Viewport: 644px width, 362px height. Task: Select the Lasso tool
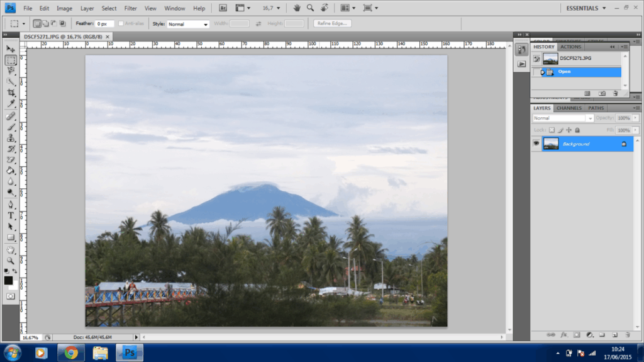coord(11,71)
